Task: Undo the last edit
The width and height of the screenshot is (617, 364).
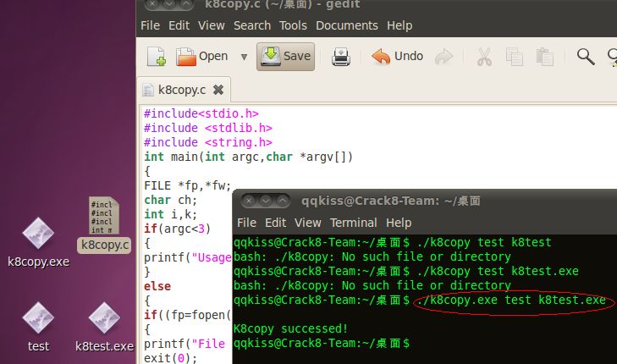Action: 397,56
